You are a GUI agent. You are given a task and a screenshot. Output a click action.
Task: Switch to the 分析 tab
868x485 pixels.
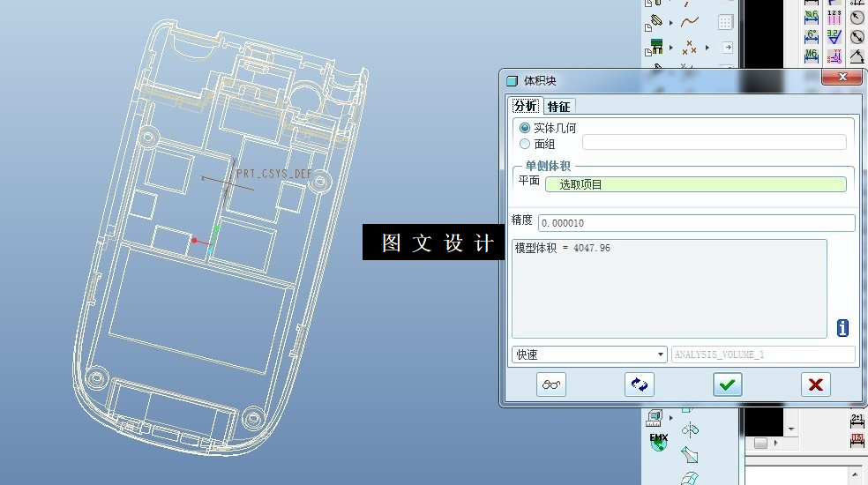[x=526, y=106]
